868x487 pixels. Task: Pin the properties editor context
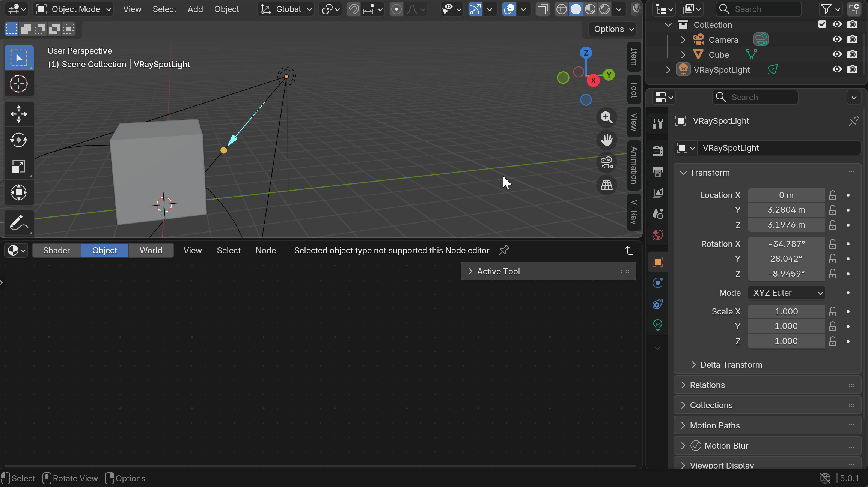(x=854, y=121)
